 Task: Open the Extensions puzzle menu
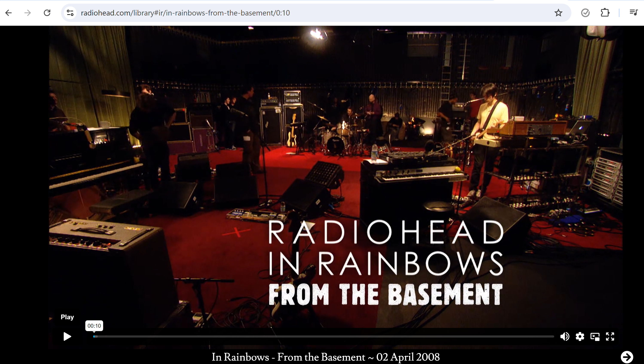pos(605,13)
